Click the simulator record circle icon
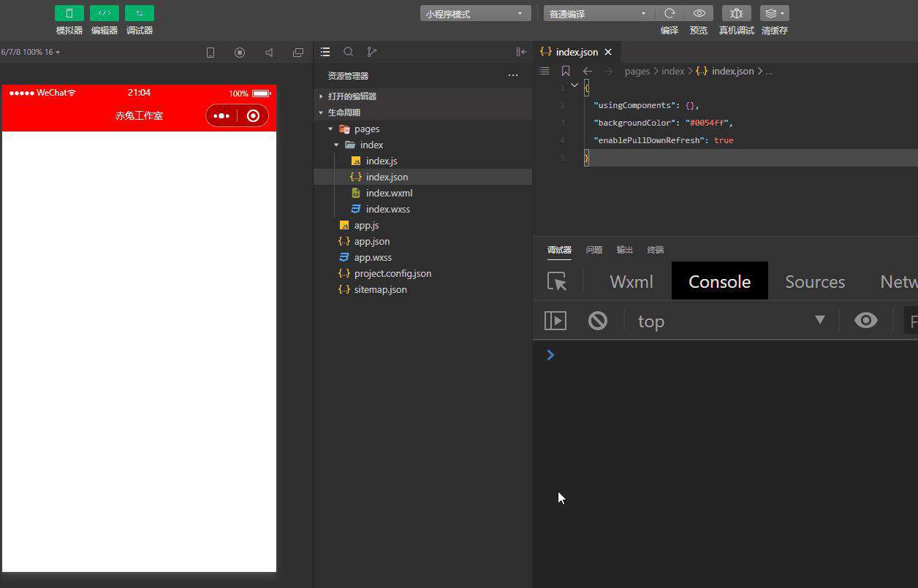918x588 pixels. pos(240,53)
